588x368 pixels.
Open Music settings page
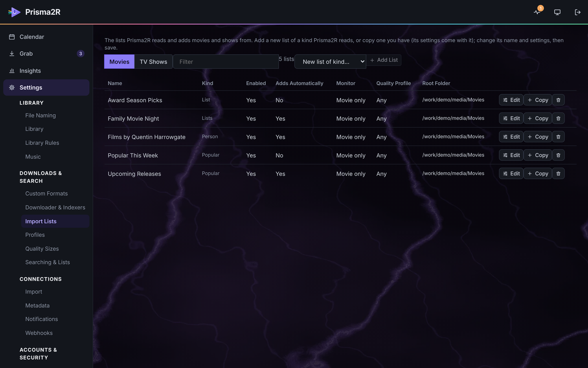pyautogui.click(x=55, y=157)
